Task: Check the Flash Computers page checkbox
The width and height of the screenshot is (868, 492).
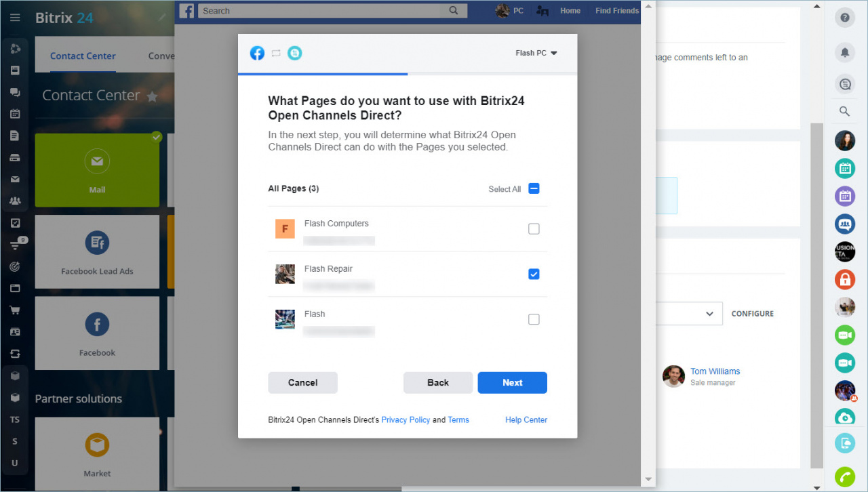Action: (534, 229)
